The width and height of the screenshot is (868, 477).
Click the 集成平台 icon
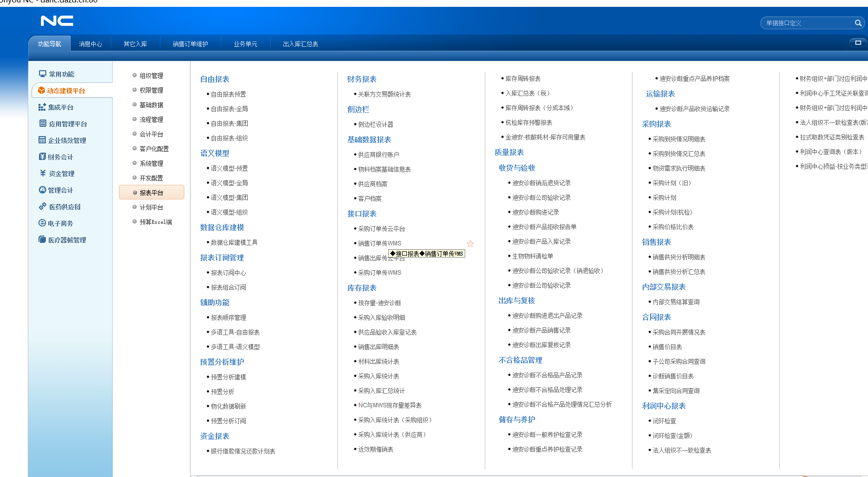tap(42, 107)
